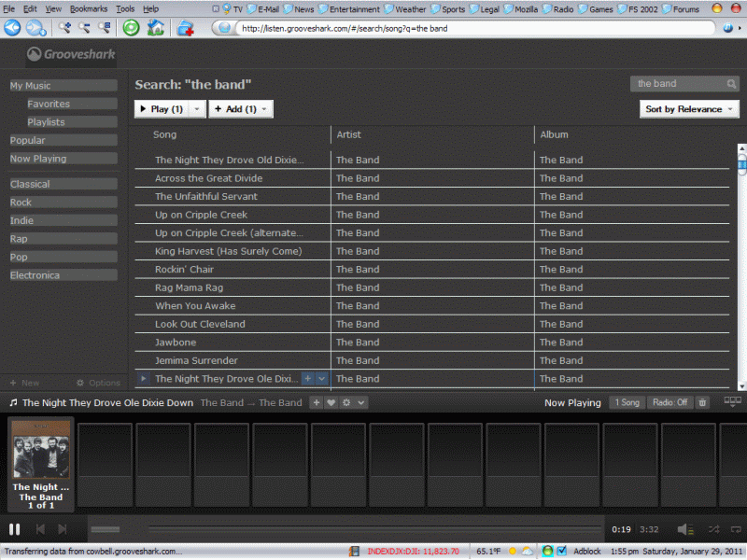Open song options with the gear icon

pos(346,403)
